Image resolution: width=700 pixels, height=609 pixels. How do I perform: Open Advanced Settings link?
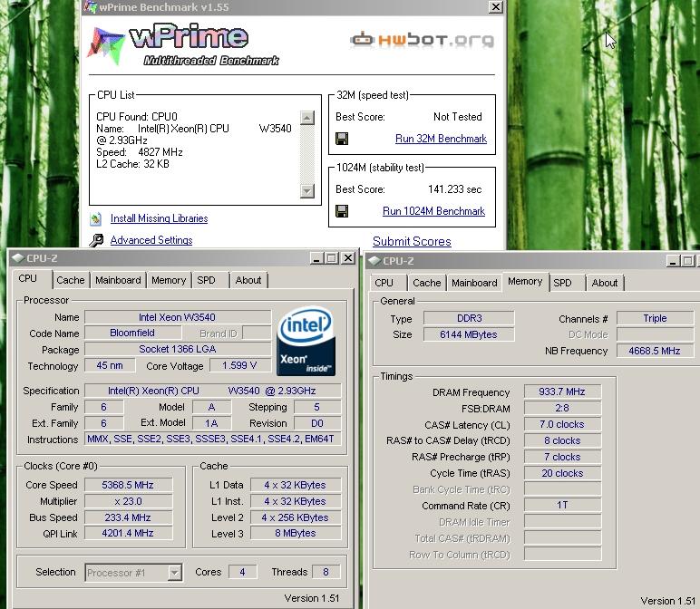point(151,240)
